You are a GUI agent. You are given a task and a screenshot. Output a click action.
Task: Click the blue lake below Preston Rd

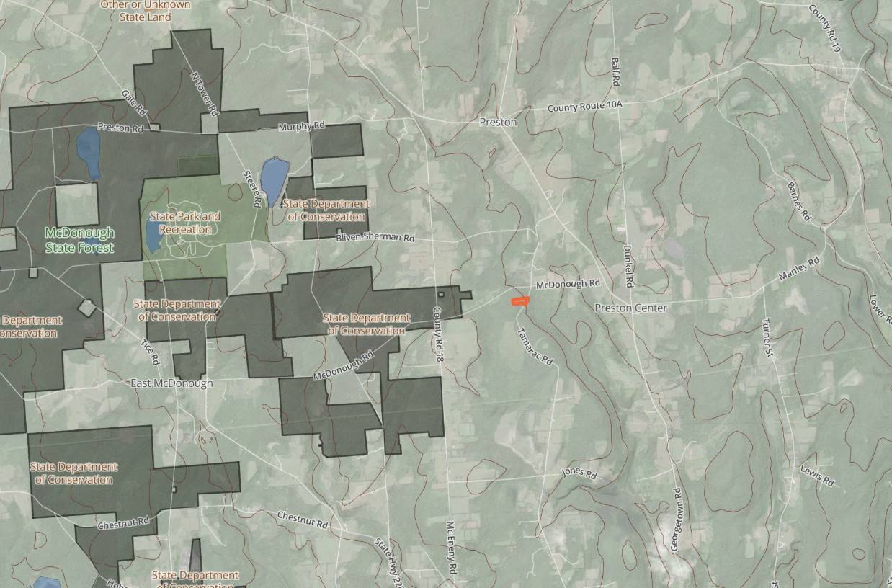[x=89, y=153]
